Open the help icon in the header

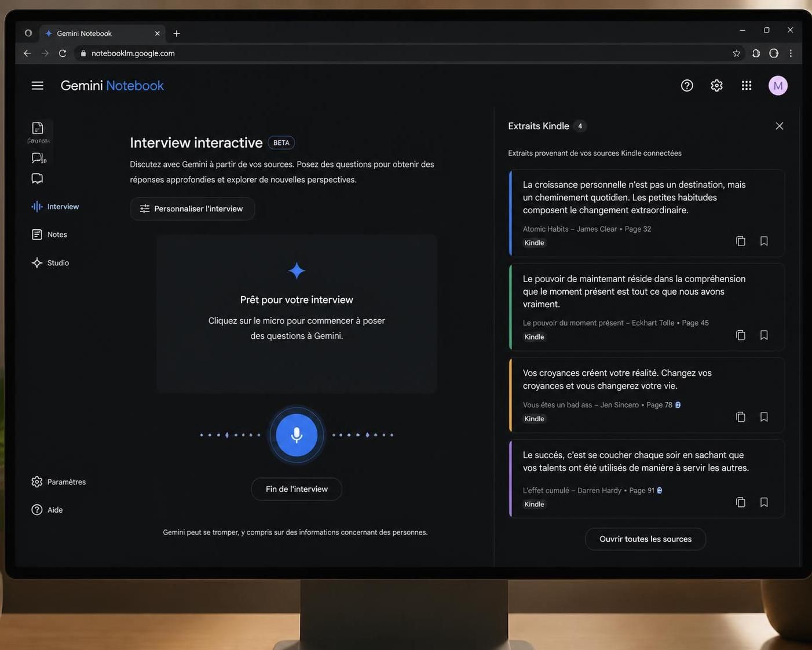(x=687, y=86)
